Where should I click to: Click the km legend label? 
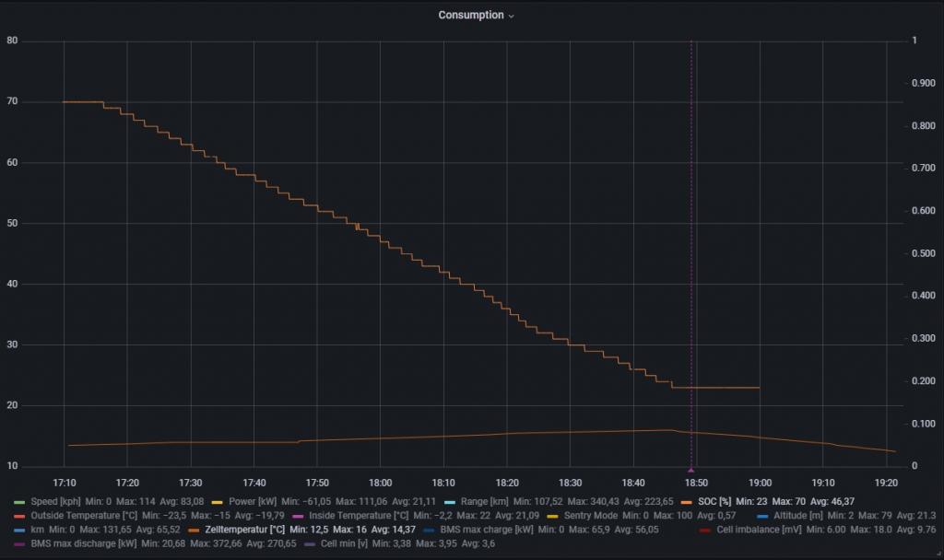(x=37, y=530)
